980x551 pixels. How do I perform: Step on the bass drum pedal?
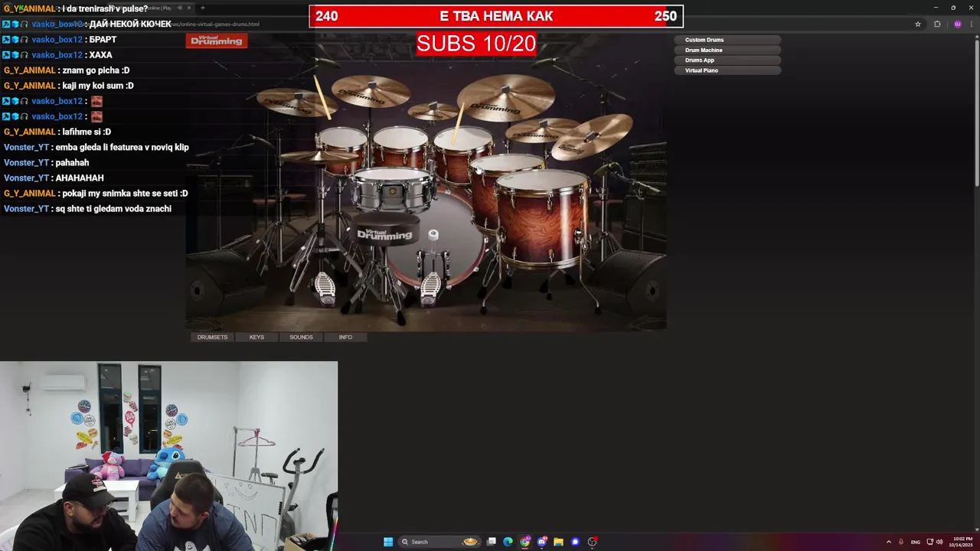[430, 291]
